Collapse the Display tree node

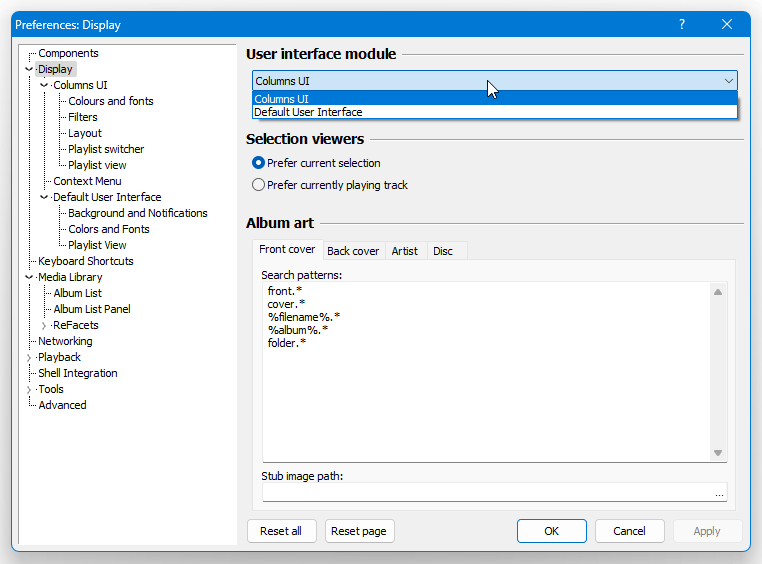29,69
